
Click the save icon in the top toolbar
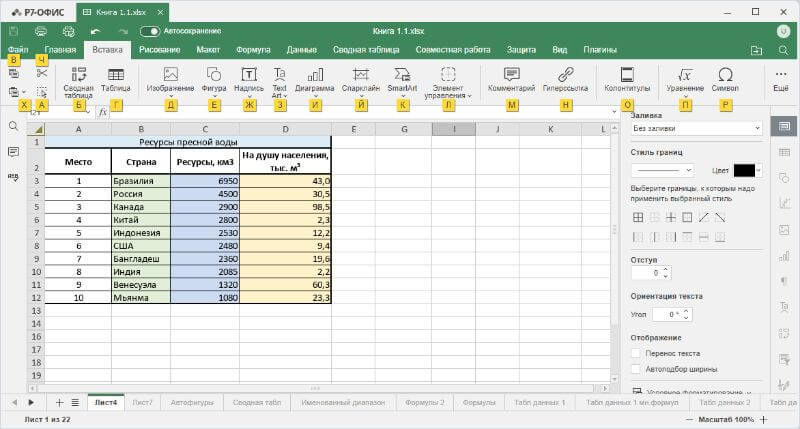point(14,32)
